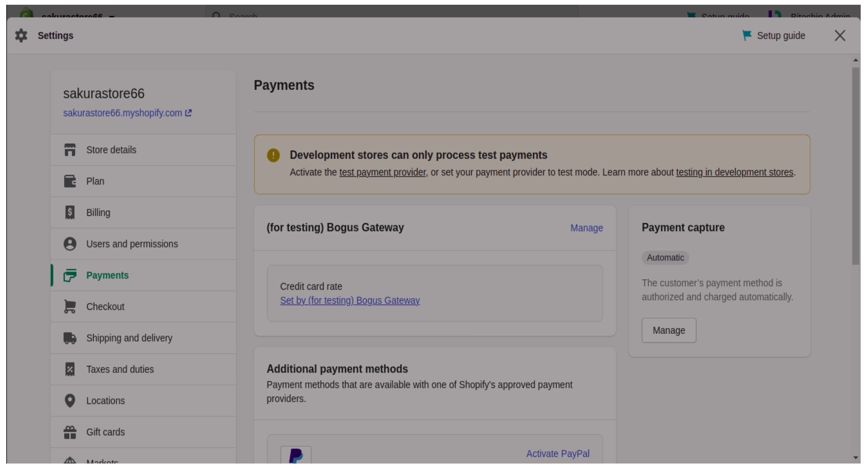Viewport: 868px width, 469px height.
Task: Click the Payment capture heading
Action: 683,228
